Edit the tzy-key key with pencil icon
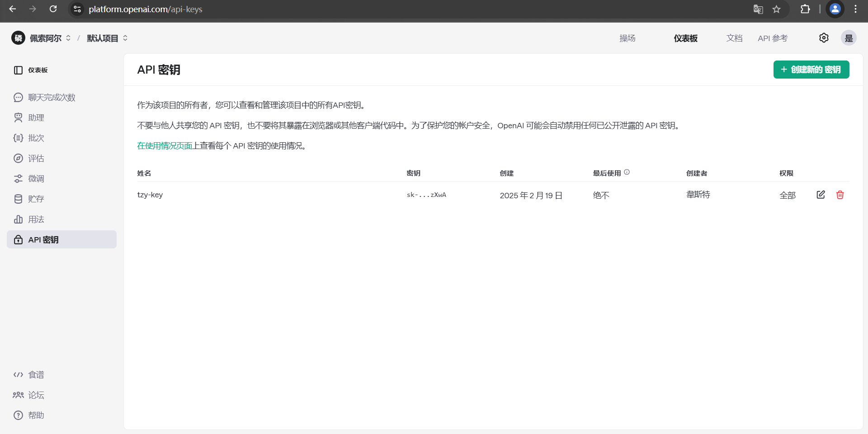The height and width of the screenshot is (434, 868). 821,195
